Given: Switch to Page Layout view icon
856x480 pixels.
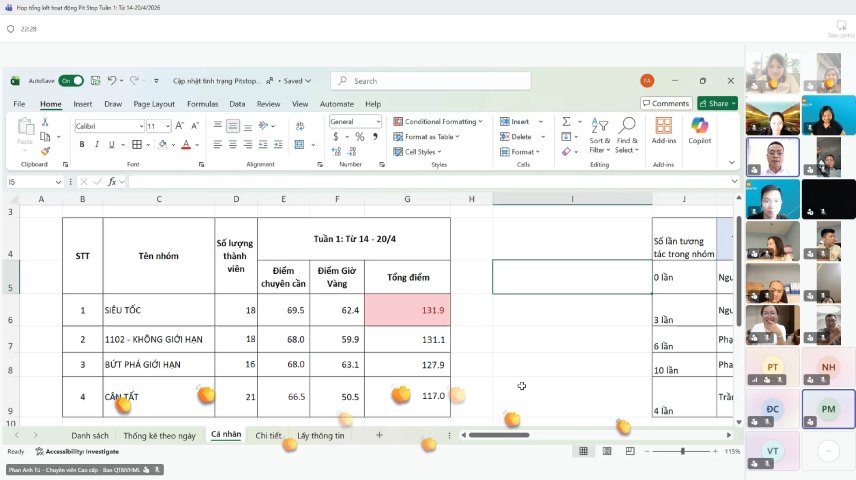Looking at the screenshot, I should [x=607, y=451].
